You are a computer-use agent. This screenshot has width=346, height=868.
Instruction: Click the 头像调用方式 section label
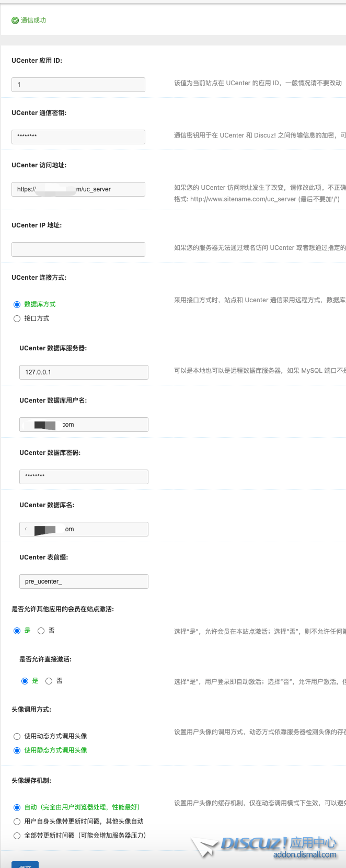31,710
